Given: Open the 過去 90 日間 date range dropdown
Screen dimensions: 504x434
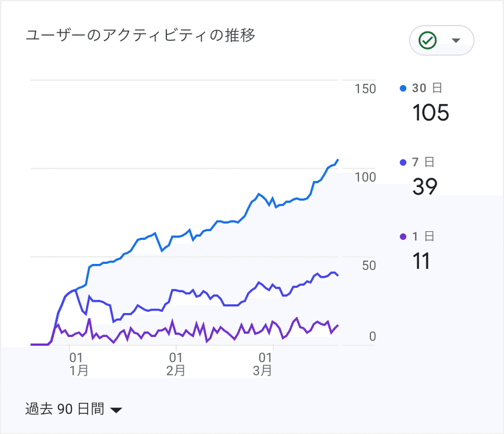Looking at the screenshot, I should tap(65, 409).
